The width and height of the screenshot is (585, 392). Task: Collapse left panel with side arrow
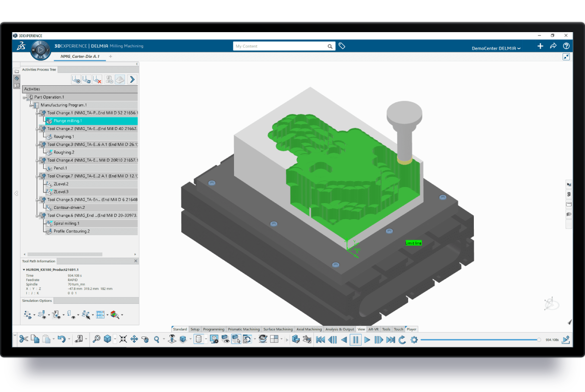pos(16,193)
